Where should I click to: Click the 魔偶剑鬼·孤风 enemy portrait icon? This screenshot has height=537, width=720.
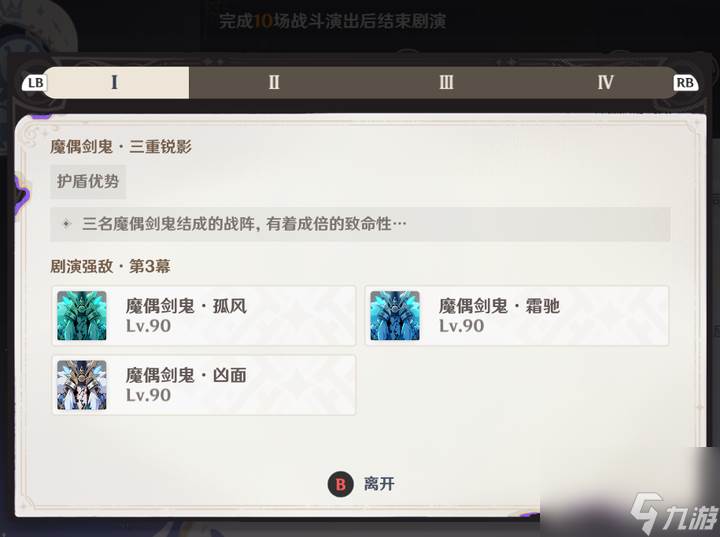(82, 316)
